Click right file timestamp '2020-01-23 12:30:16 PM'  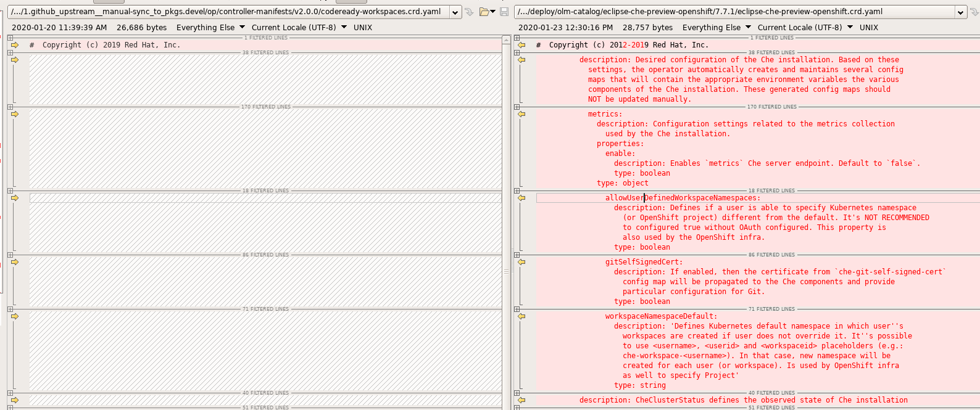(x=565, y=27)
